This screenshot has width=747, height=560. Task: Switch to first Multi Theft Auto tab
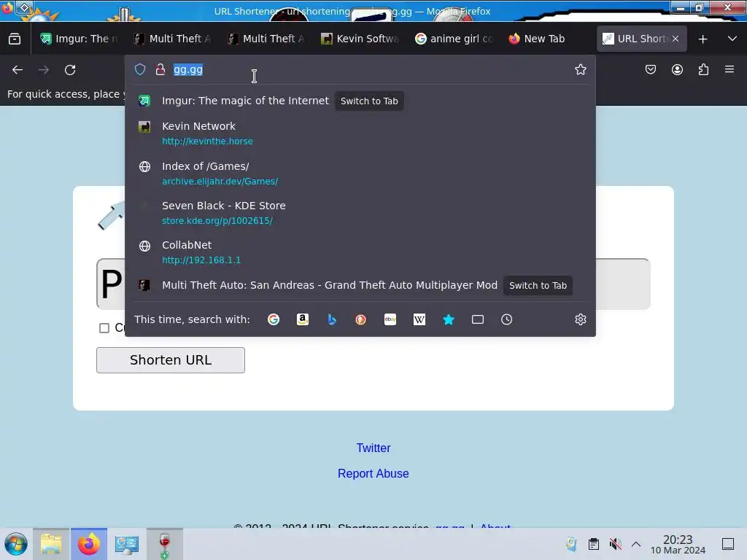[174, 39]
